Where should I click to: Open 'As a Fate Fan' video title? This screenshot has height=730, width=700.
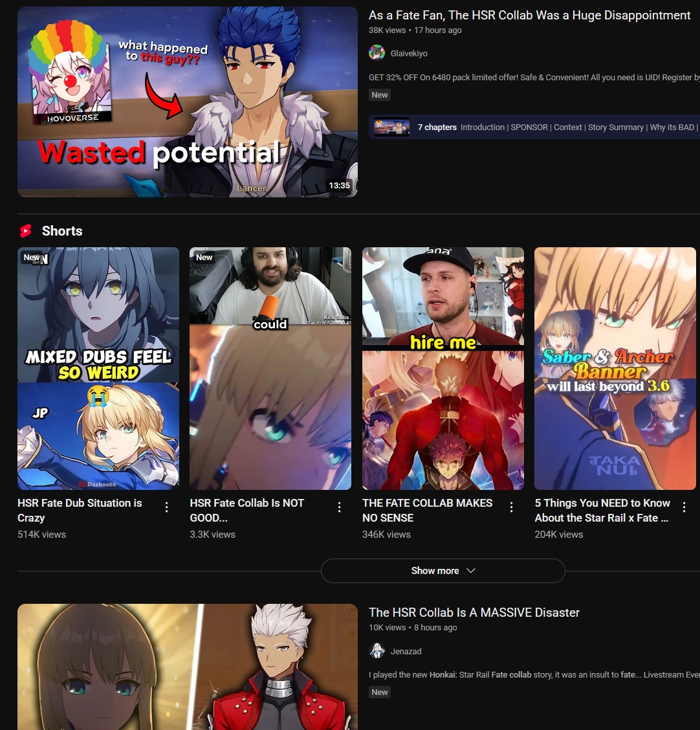click(529, 16)
